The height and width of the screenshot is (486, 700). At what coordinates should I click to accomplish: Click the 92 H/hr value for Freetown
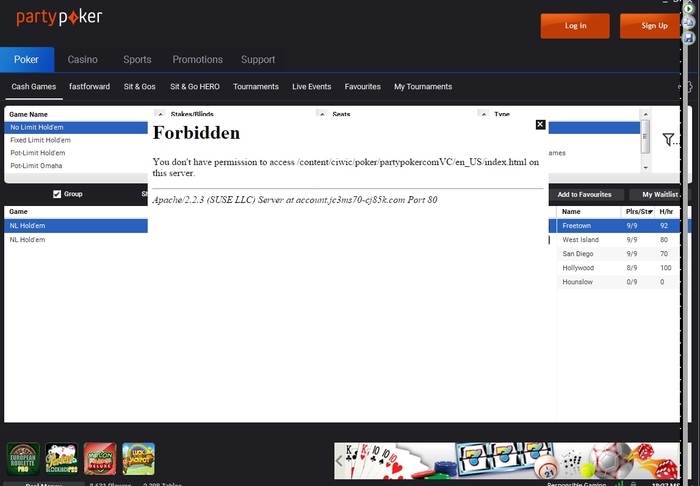coord(664,226)
